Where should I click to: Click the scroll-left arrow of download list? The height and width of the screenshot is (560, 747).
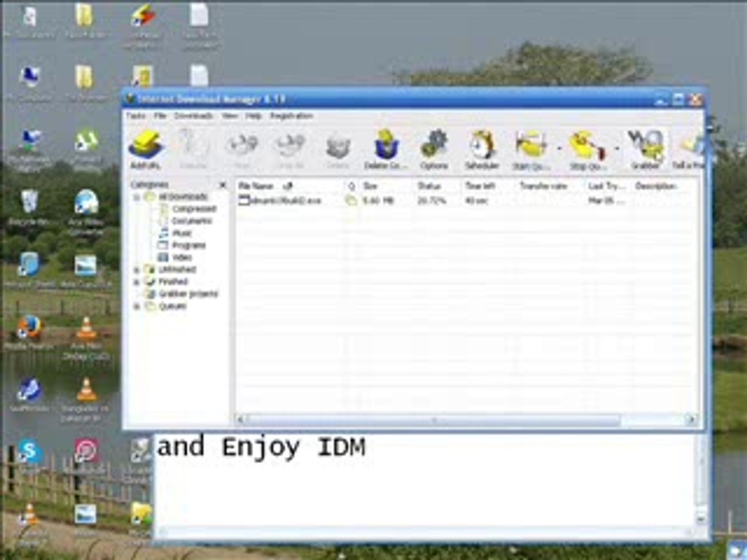(x=241, y=419)
